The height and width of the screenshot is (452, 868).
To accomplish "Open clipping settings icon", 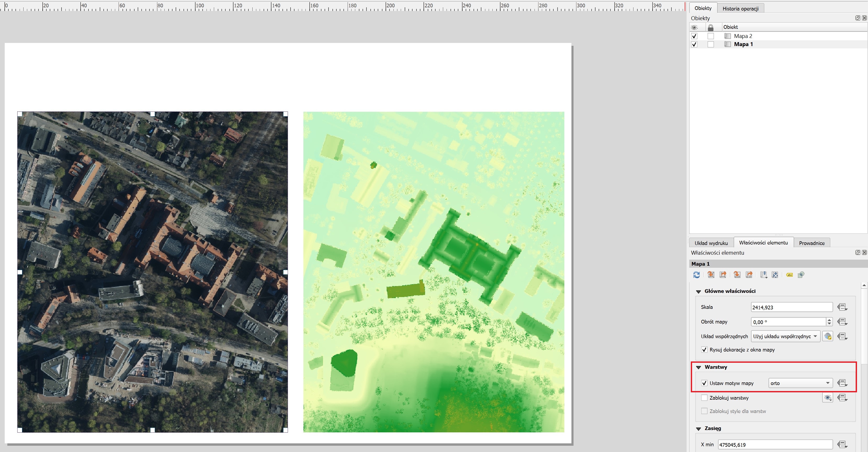I will point(801,275).
